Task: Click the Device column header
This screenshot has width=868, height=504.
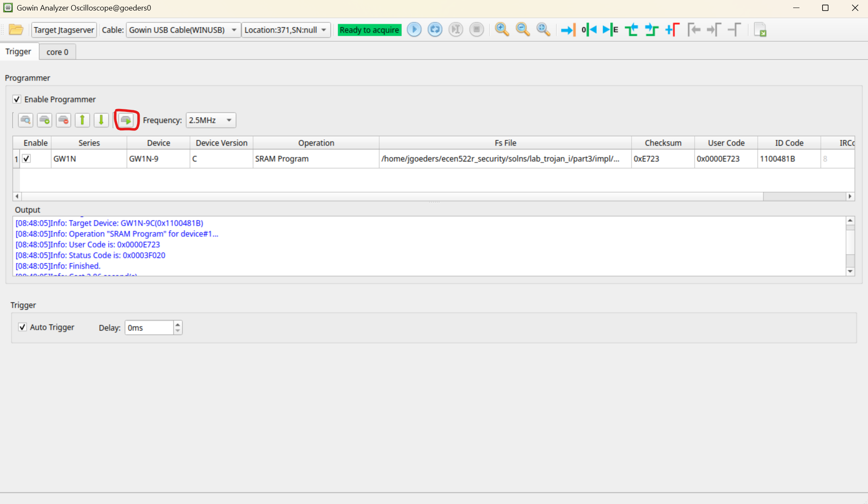Action: [159, 143]
